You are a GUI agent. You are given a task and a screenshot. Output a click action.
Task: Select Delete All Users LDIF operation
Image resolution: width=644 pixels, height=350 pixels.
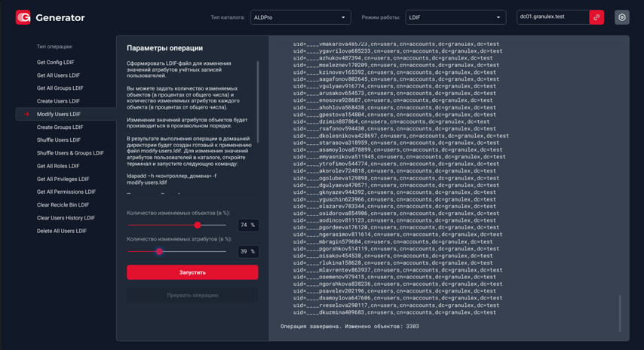pyautogui.click(x=62, y=232)
